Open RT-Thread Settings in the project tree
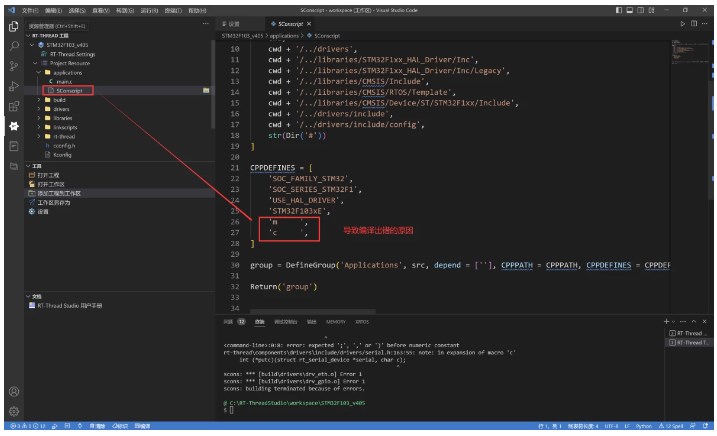 72,54
